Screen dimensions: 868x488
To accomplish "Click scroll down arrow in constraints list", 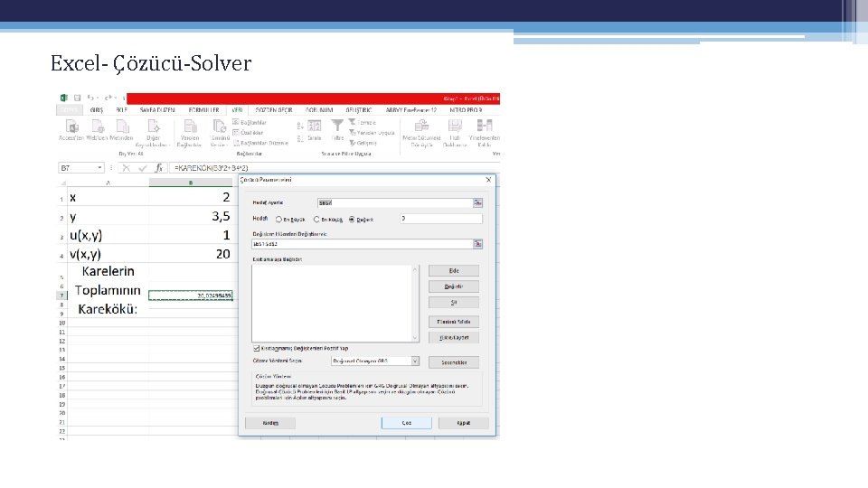I will click(415, 337).
